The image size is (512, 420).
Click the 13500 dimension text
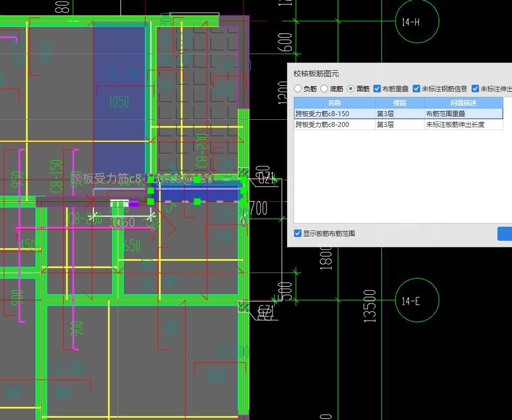tap(370, 306)
